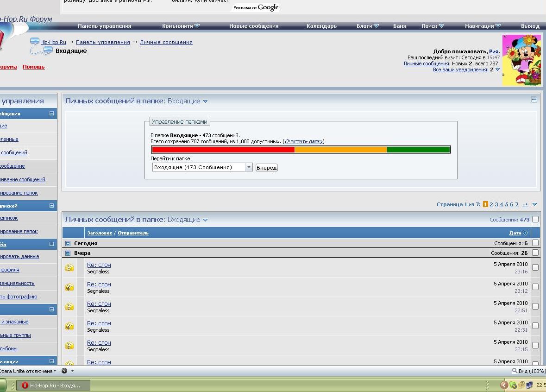Image resolution: width=546 pixels, height=392 pixels.
Task: Click the Minnie Mouse avatar image
Action: point(521,60)
